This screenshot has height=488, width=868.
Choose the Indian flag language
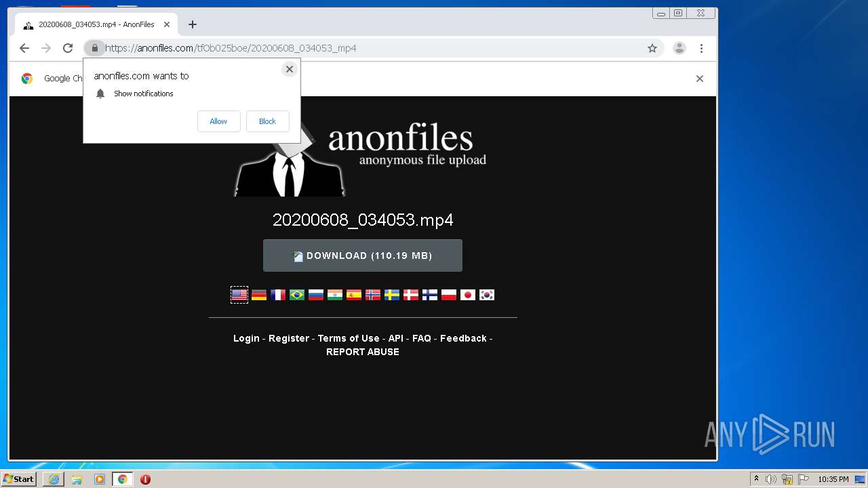click(x=335, y=295)
